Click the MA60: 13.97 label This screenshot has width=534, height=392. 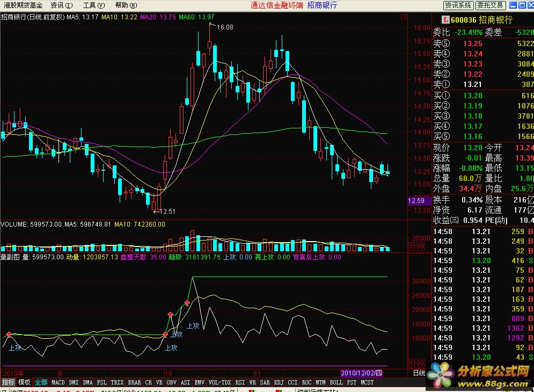(x=196, y=17)
